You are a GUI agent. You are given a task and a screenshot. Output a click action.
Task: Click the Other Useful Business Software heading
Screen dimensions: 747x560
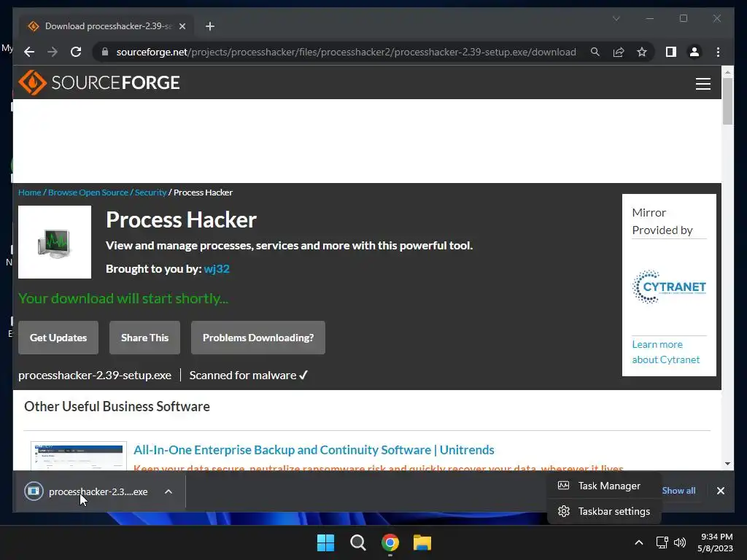click(x=117, y=406)
